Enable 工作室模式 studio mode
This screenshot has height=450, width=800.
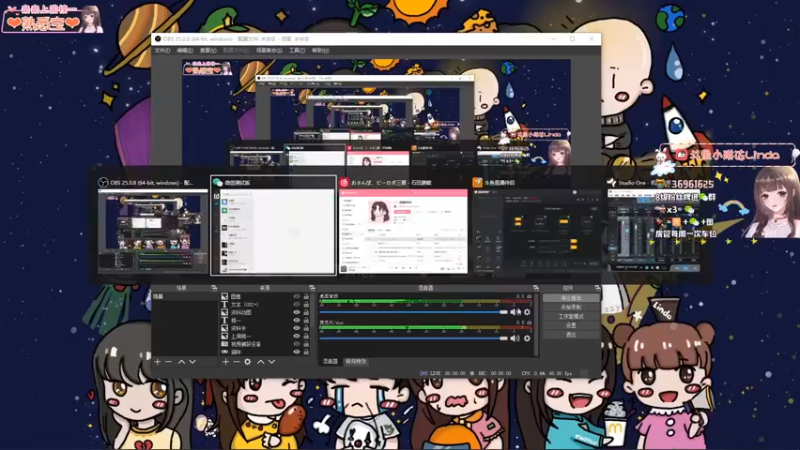[570, 316]
